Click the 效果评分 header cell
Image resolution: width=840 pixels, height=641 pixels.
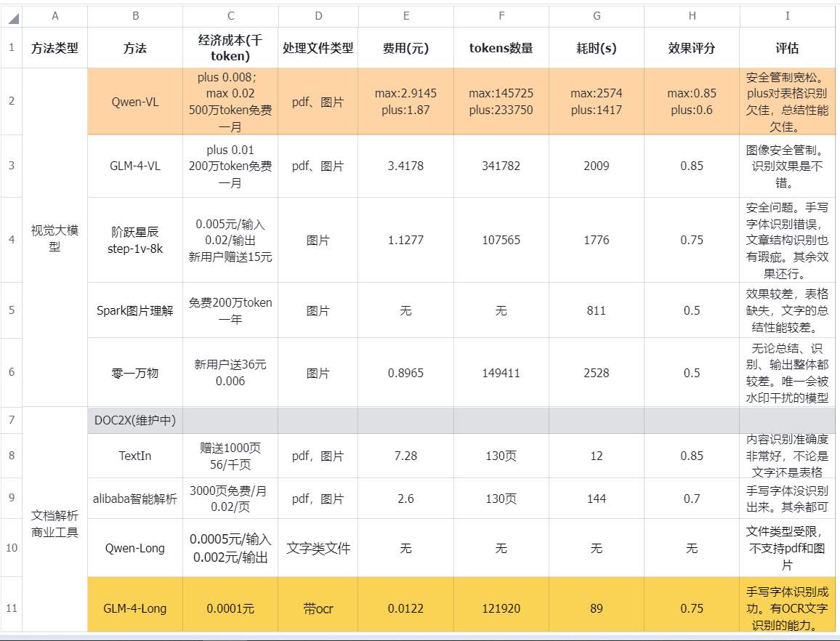[x=692, y=48]
